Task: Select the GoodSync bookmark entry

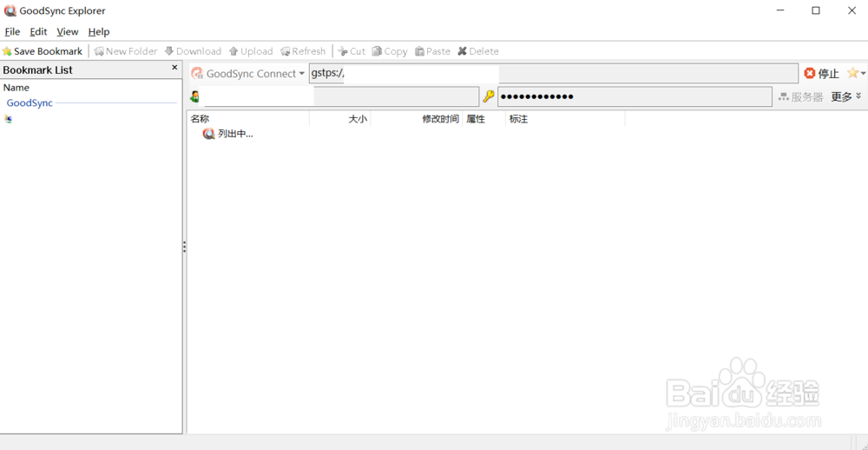Action: coord(30,103)
